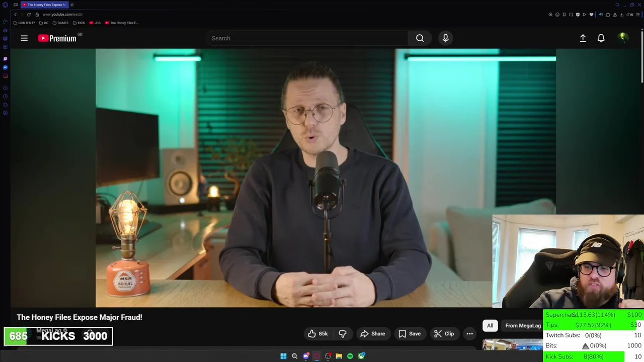Go back to previous page

[x=16, y=15]
